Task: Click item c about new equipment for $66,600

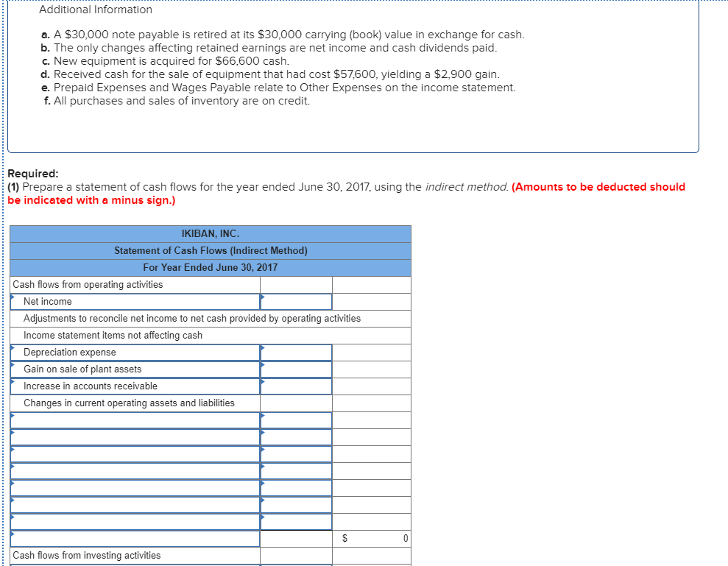Action: click(x=166, y=61)
